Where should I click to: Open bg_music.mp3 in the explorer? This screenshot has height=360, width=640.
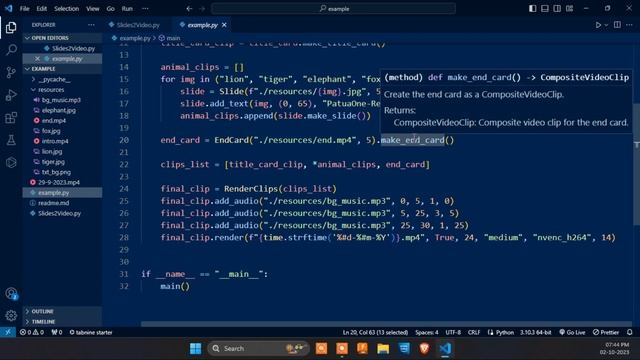point(62,100)
